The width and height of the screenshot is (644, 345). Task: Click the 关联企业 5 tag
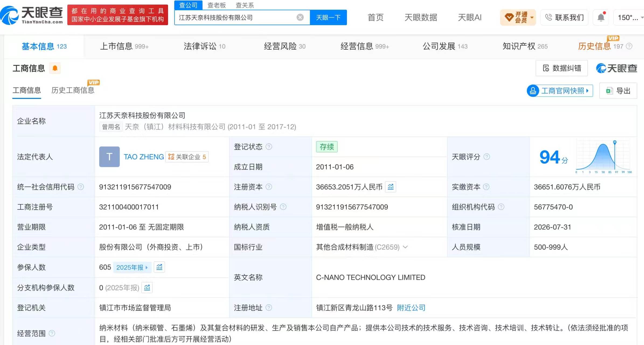click(x=187, y=157)
